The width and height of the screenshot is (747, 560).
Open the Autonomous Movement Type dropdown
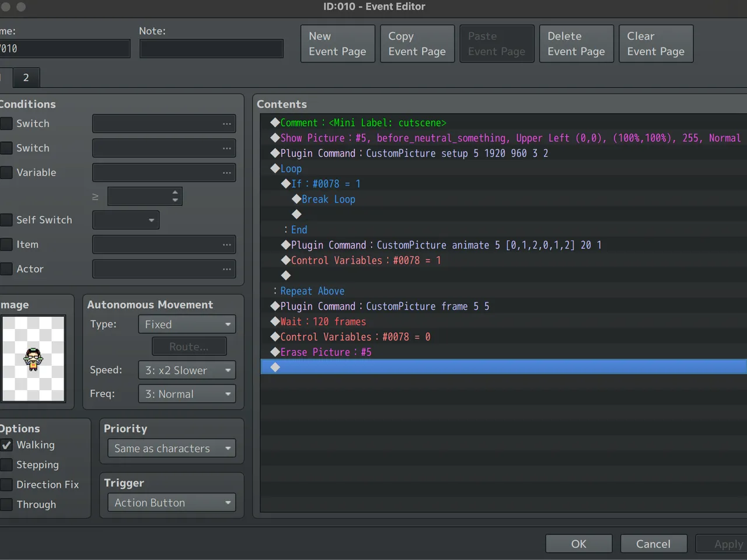tap(187, 324)
